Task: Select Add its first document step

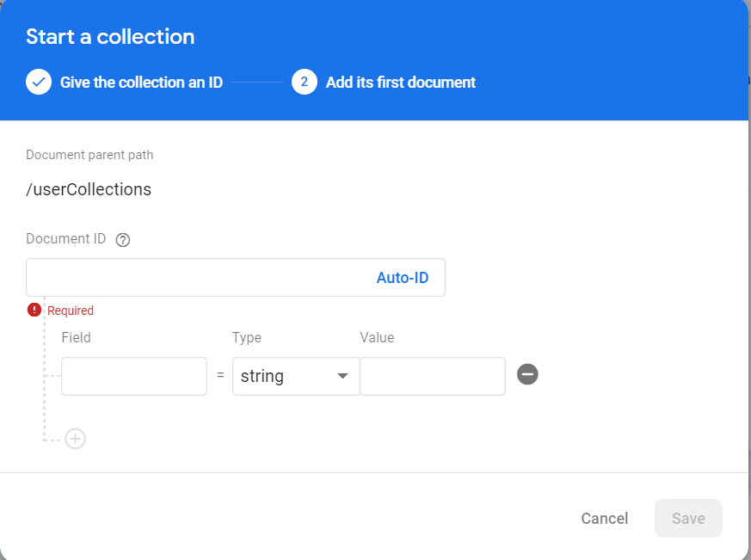Action: [x=400, y=83]
